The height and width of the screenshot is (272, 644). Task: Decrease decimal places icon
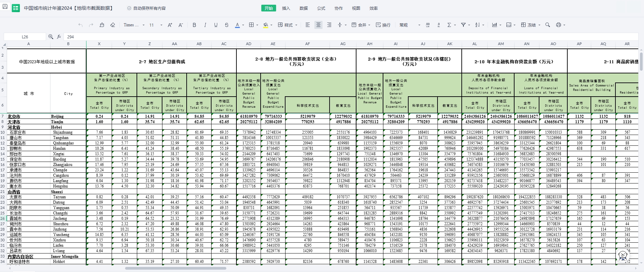(x=439, y=25)
